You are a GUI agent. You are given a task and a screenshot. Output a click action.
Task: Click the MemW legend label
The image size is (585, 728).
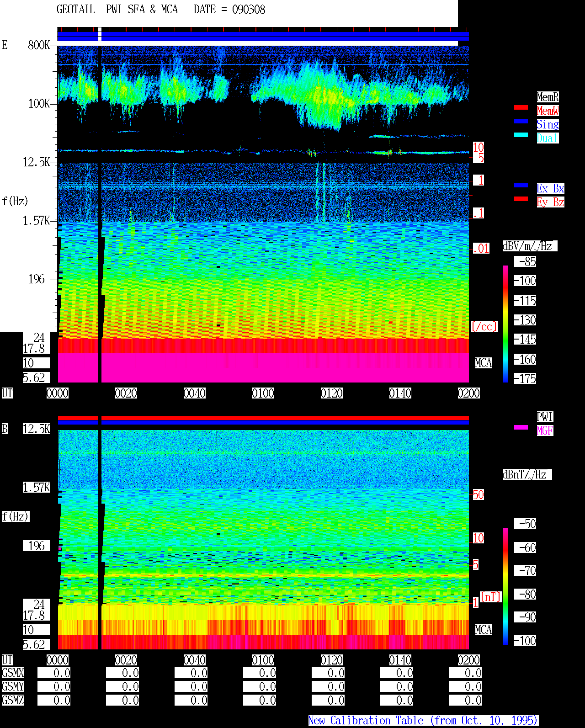click(x=548, y=111)
